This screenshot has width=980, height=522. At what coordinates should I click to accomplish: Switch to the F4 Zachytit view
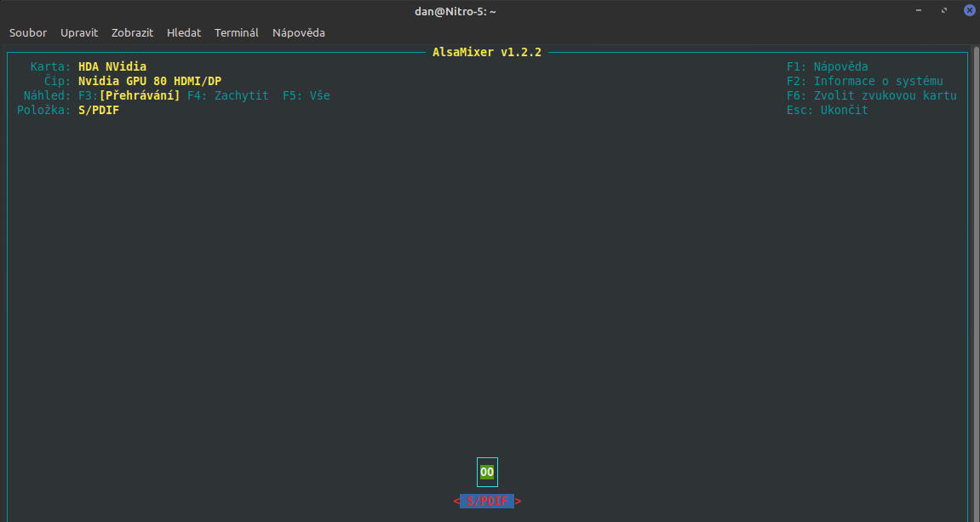pos(228,95)
